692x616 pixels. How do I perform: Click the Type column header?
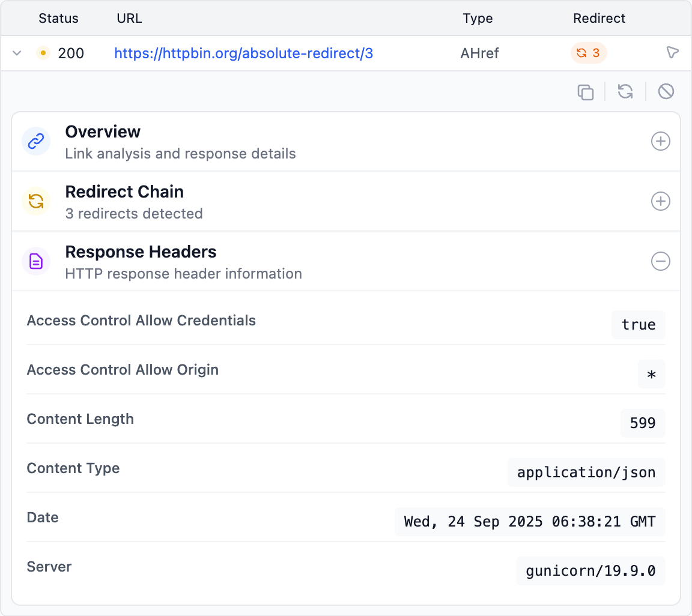(478, 19)
